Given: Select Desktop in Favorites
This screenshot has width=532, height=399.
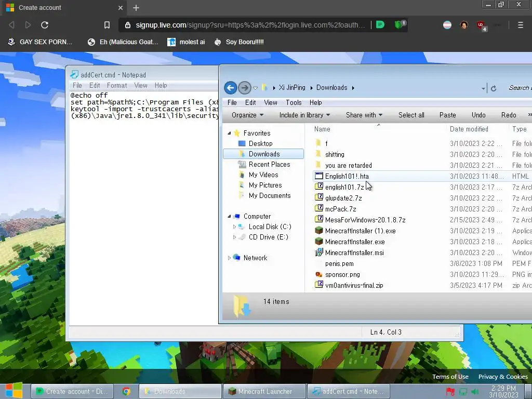Looking at the screenshot, I should point(260,143).
